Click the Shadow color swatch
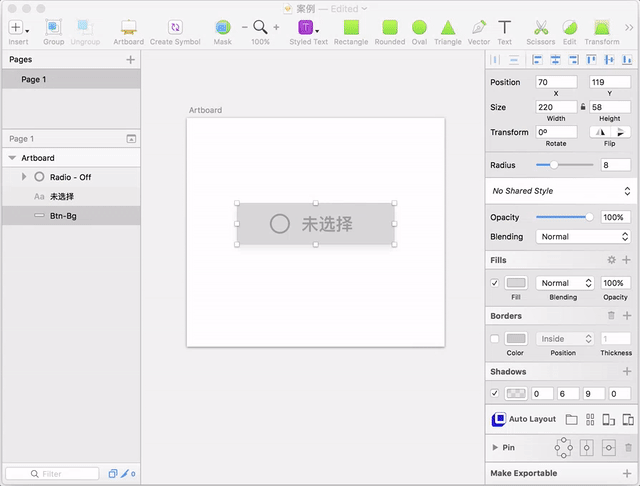This screenshot has height=486, width=640. 516,393
